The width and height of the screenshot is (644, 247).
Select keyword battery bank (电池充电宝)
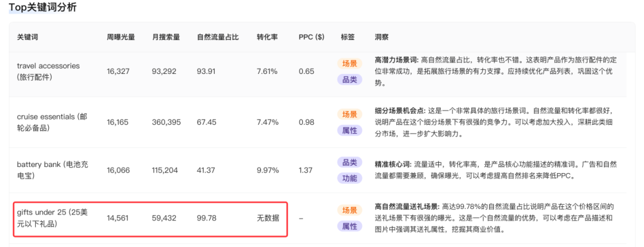click(x=52, y=170)
